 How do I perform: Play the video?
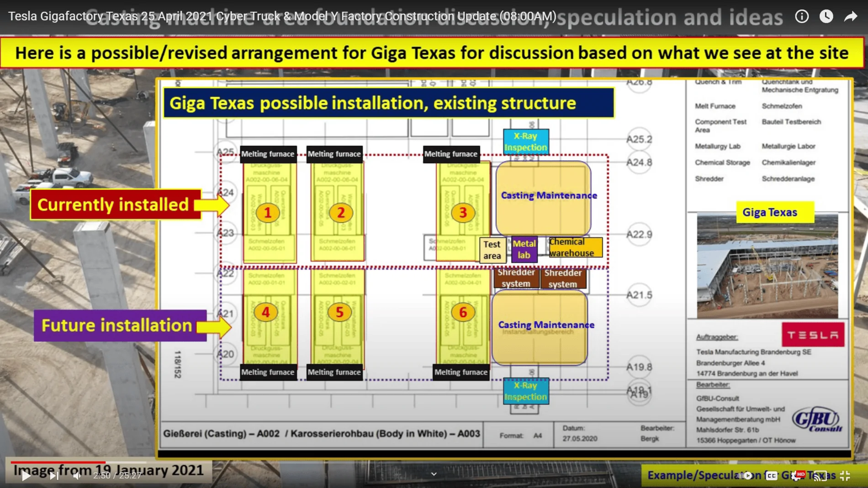click(x=26, y=476)
